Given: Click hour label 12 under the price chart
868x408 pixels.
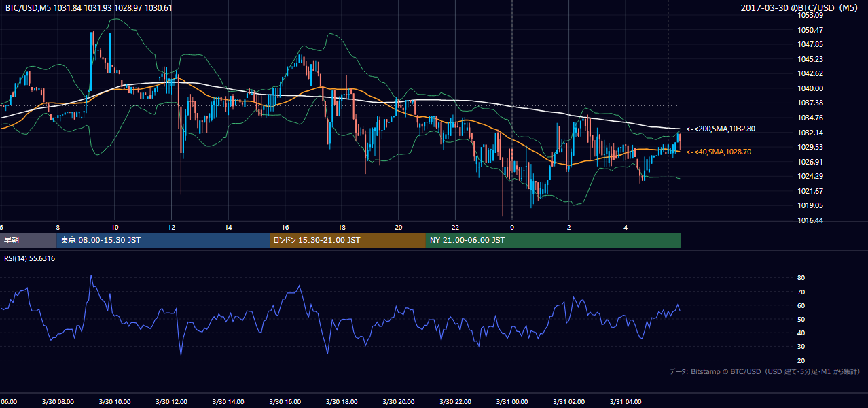Looking at the screenshot, I should click(x=172, y=227).
